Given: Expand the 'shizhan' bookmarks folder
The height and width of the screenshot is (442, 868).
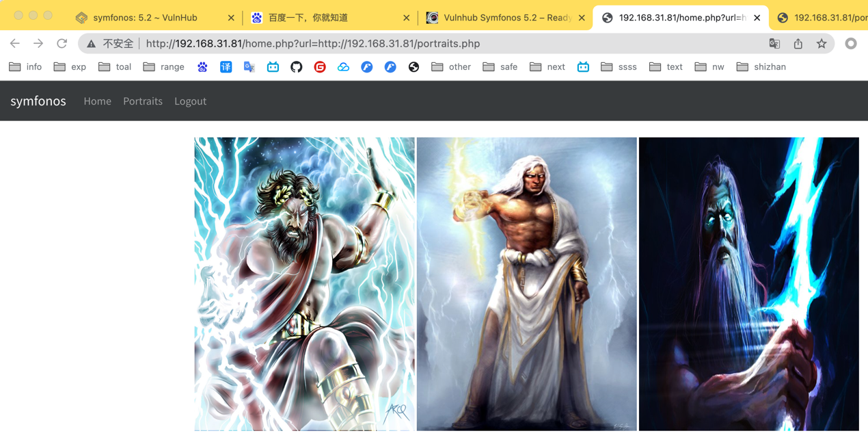Looking at the screenshot, I should pos(761,67).
